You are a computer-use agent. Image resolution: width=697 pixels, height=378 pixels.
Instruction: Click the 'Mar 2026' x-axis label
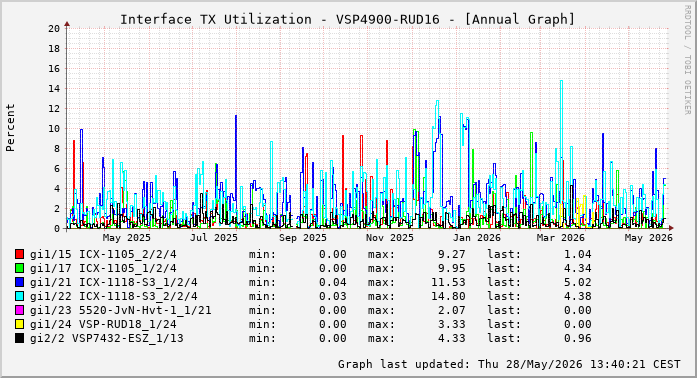pos(561,238)
